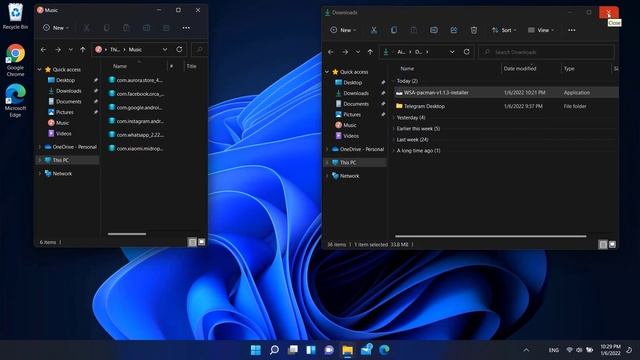The height and width of the screenshot is (360, 640).
Task: Click the Share icon in Downloads window
Action: [454, 30]
